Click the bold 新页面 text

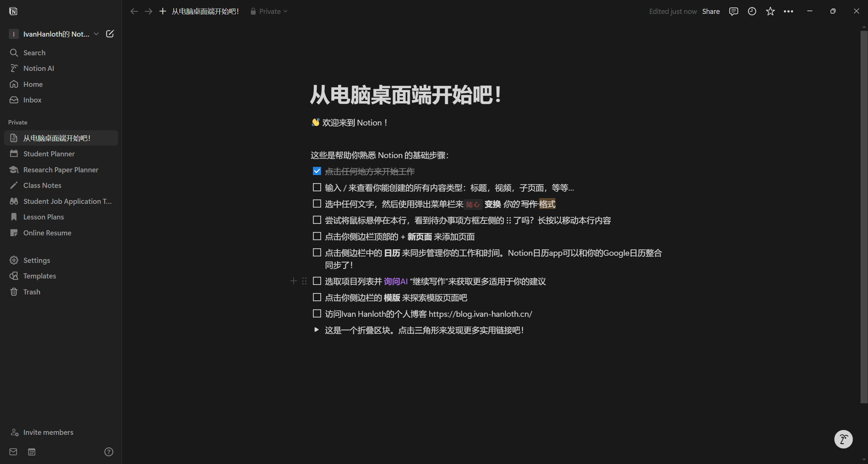click(x=419, y=237)
